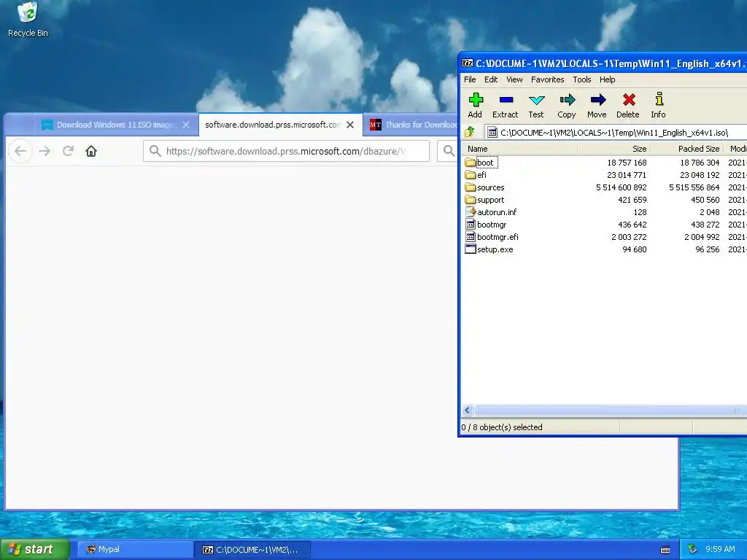Screen dimensions: 747x560
Task: Click the on-screen keyboard tray icon
Action: tap(665, 550)
